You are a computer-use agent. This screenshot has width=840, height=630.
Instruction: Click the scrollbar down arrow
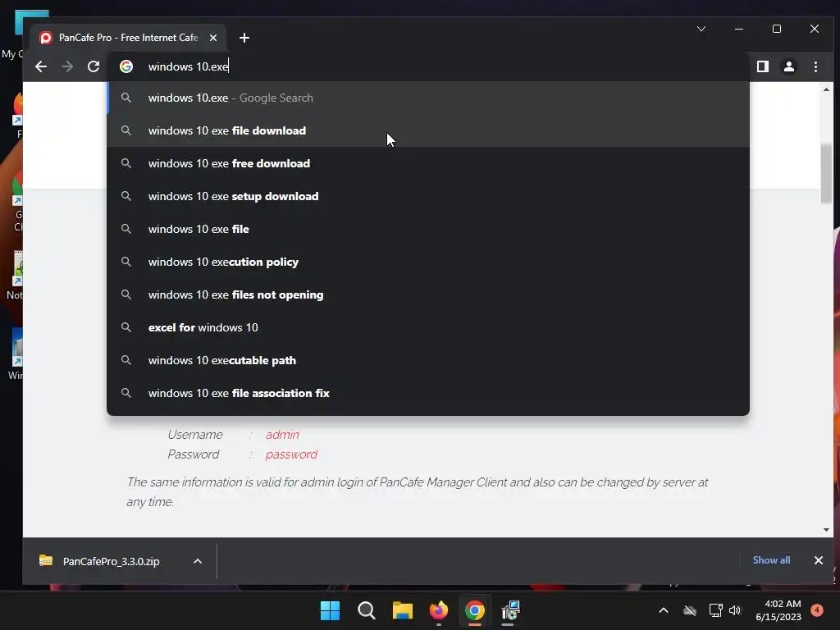826,530
